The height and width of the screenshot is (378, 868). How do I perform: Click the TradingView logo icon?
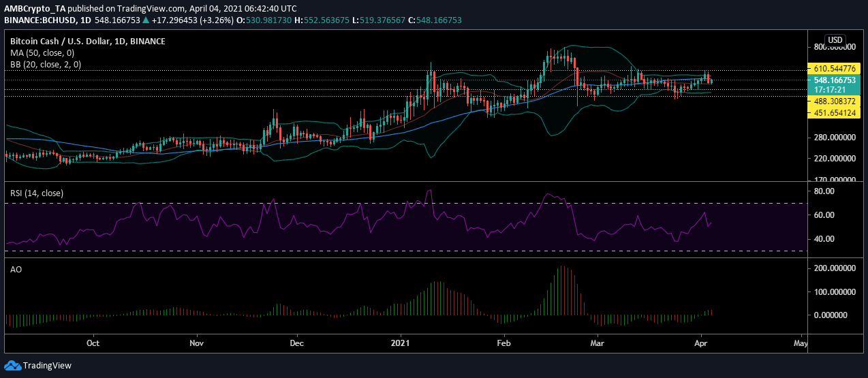point(13,365)
